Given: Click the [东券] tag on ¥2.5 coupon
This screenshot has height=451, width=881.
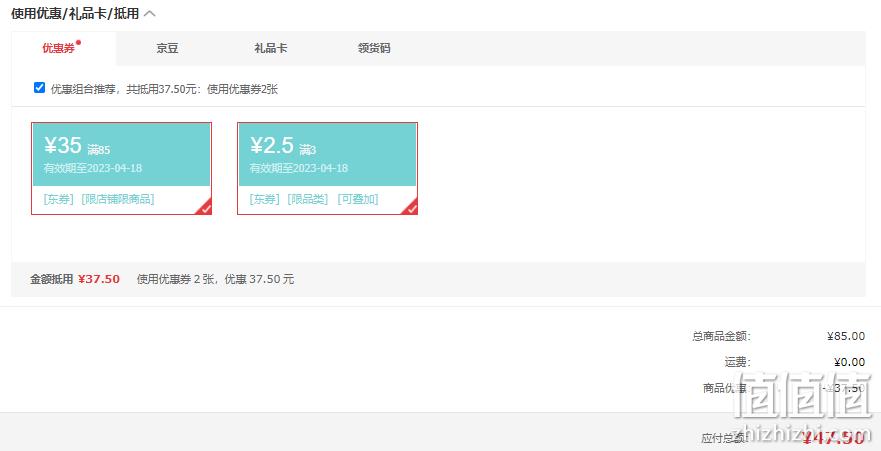Looking at the screenshot, I should pos(265,199).
